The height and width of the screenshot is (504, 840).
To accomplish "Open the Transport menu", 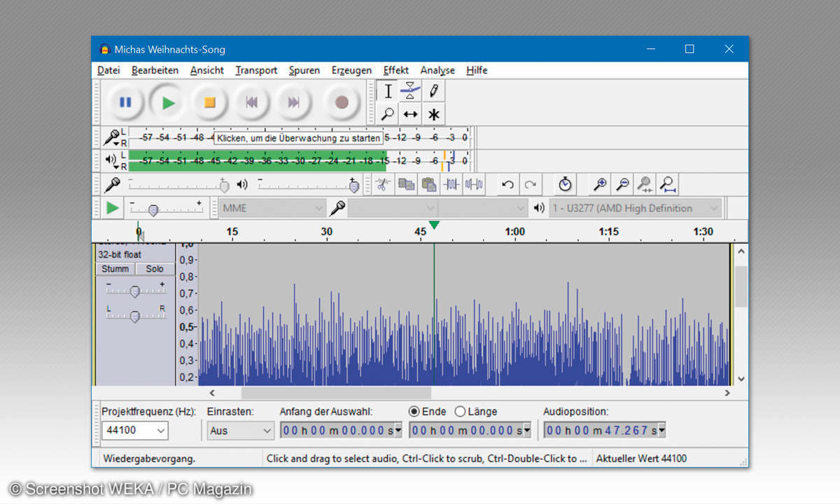I will [x=256, y=70].
